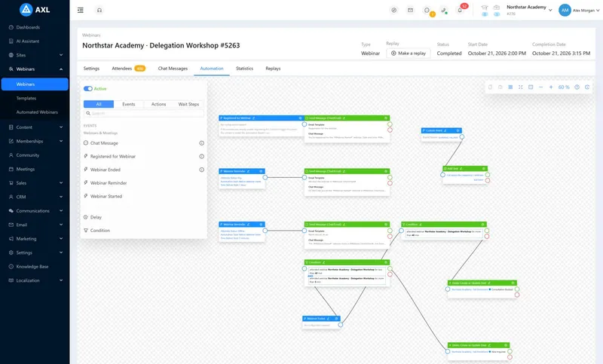Select the Delay wait step item
Viewport: 603px width, 364px height.
tap(96, 217)
